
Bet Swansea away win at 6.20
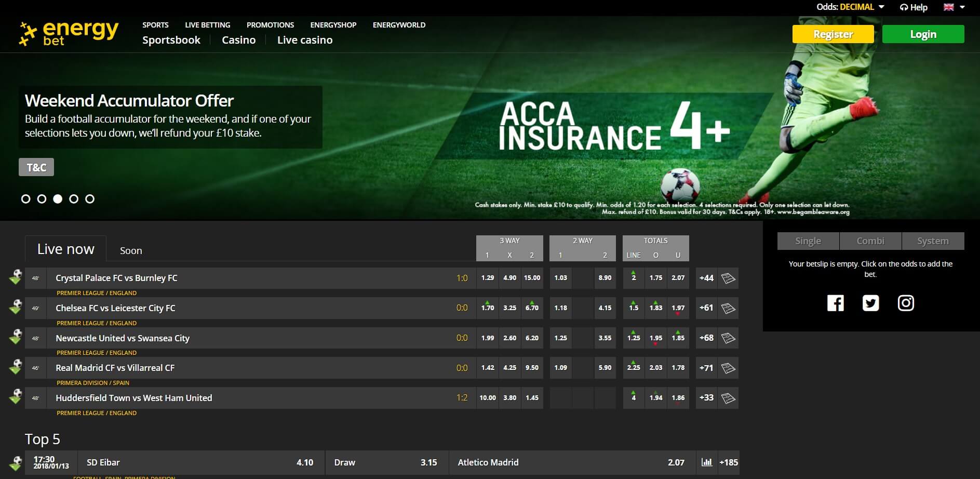pyautogui.click(x=532, y=338)
